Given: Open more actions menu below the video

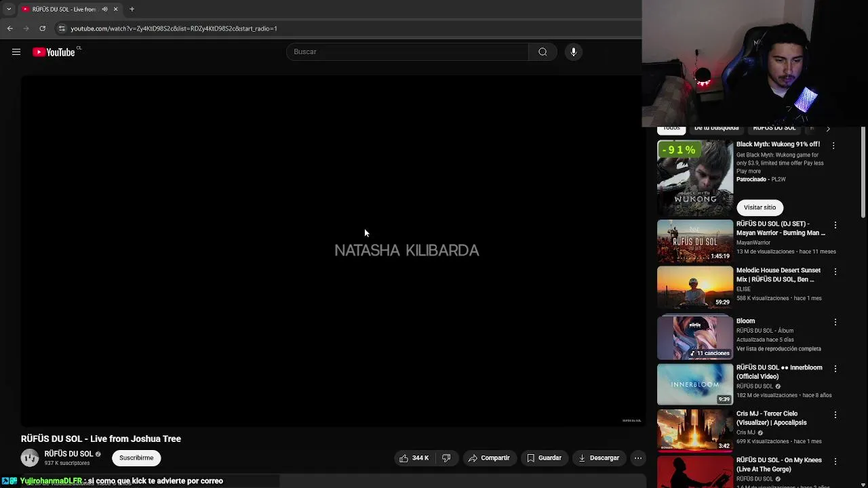Looking at the screenshot, I should click(638, 458).
